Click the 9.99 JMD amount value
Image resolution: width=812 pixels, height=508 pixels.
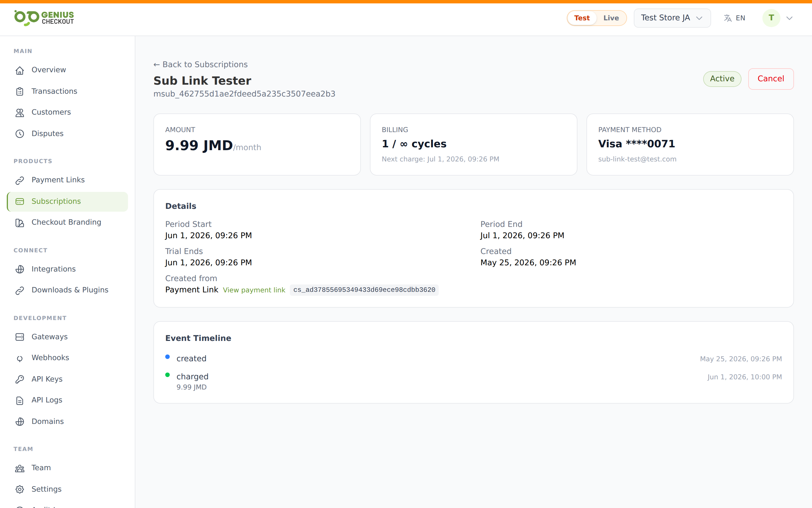199,145
